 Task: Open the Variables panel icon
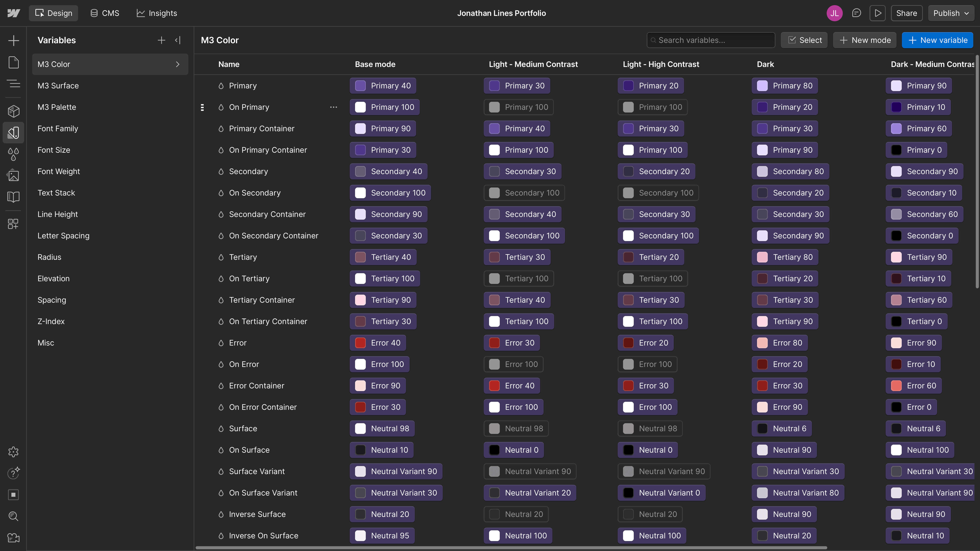point(13,133)
